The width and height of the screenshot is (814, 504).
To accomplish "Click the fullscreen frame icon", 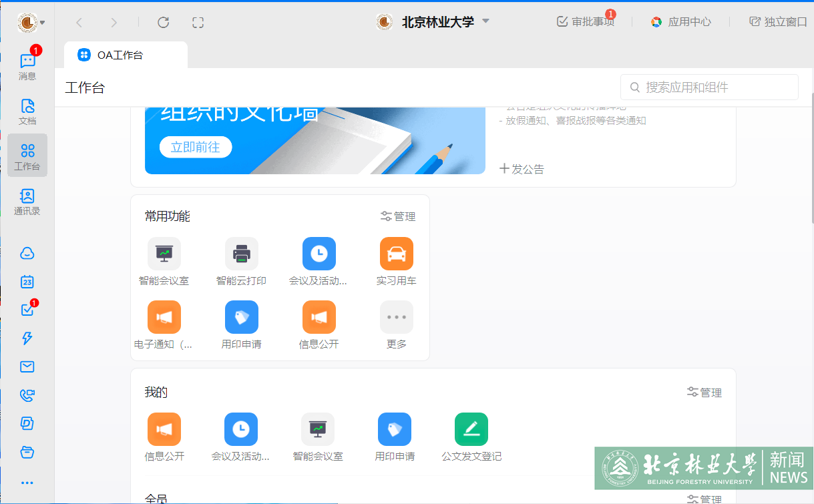I will pos(198,23).
